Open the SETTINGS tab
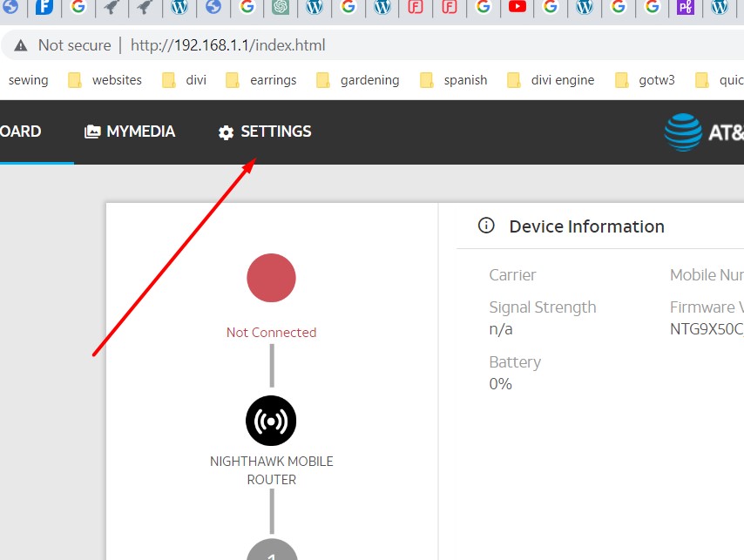 (265, 132)
